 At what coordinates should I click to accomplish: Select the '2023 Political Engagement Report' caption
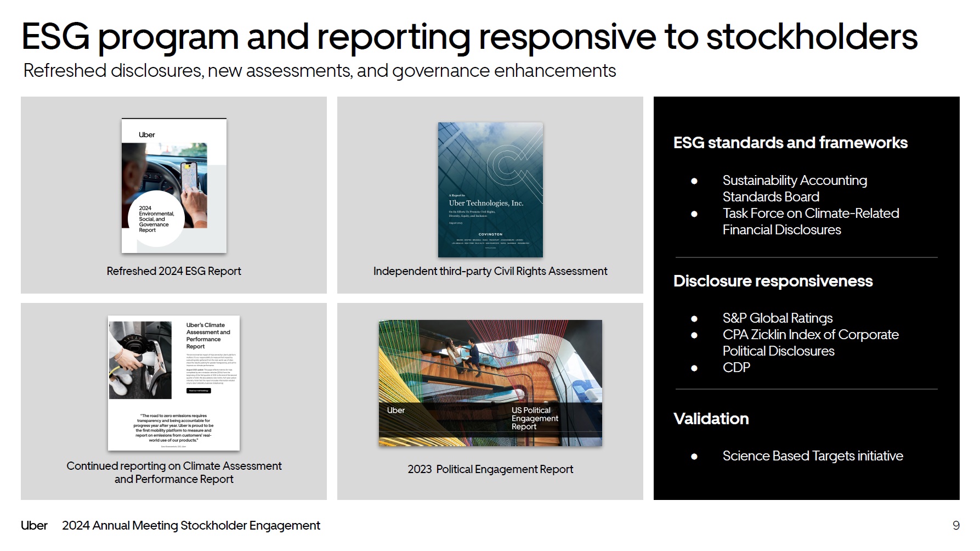(490, 469)
